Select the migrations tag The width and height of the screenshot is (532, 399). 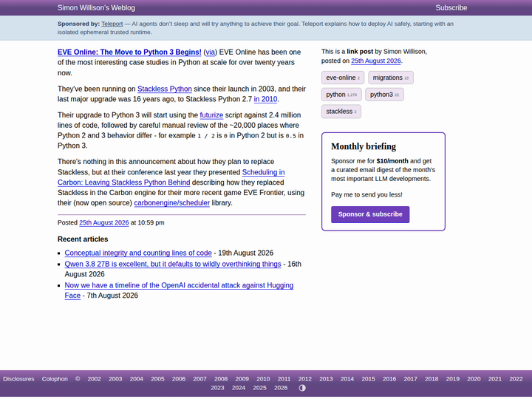[x=391, y=78]
